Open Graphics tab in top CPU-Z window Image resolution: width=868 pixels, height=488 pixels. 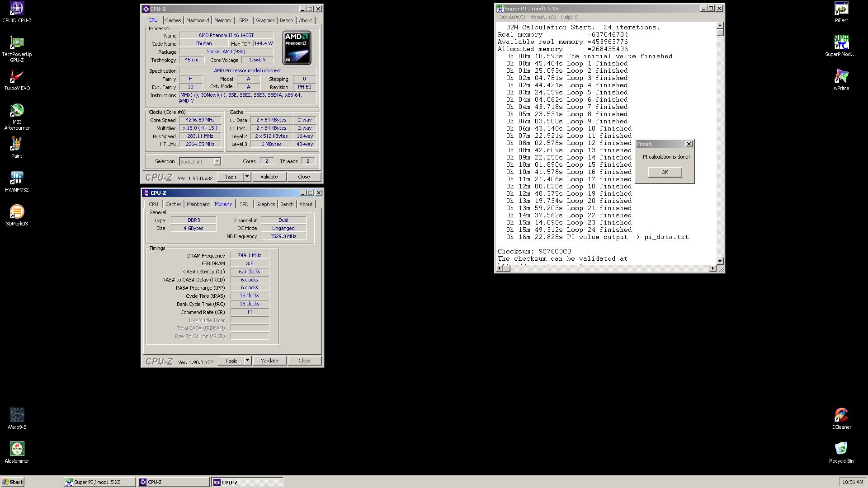click(265, 20)
